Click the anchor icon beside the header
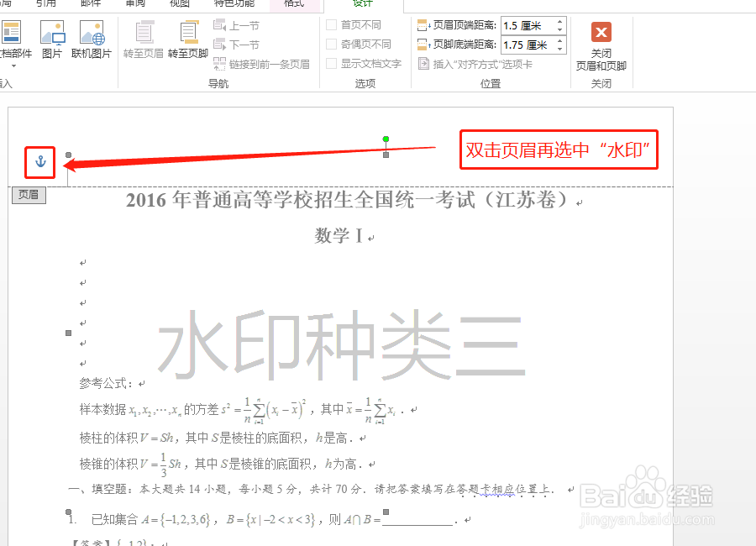The width and height of the screenshot is (756, 546). (39, 161)
